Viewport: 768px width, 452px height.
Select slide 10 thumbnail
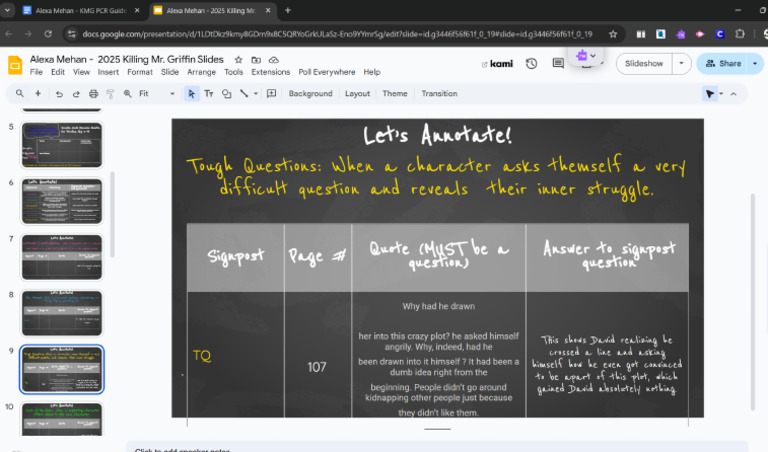[62, 419]
